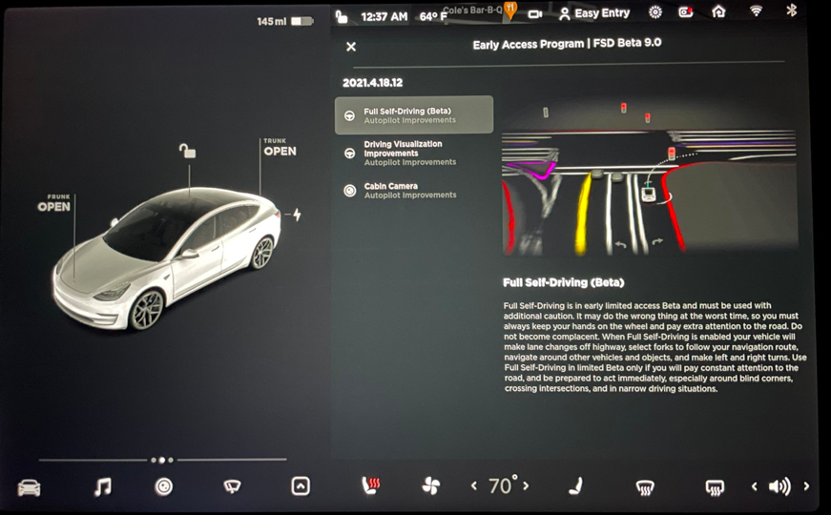The height and width of the screenshot is (516, 832).
Task: Open dashcam camera icon in status bar
Action: (x=535, y=14)
